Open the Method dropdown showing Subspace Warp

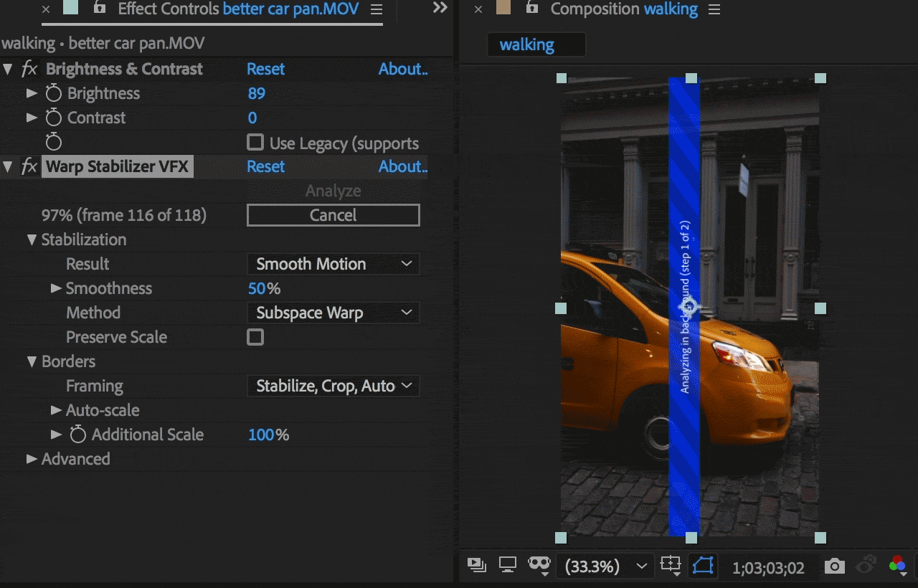[333, 313]
